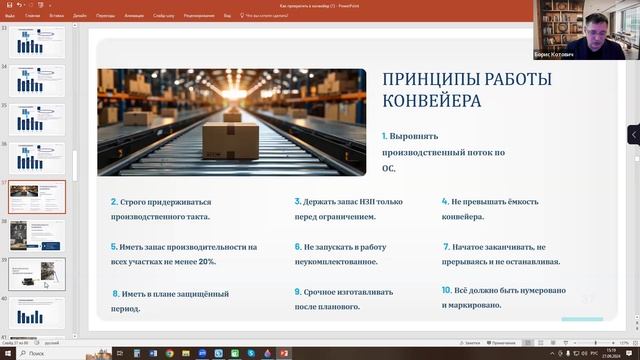Click the title 'ПРИНЦИПЫ РАБОТЫ КОНВЕЙЕРА'
This screenshot has height=360, width=640.
pos(467,90)
